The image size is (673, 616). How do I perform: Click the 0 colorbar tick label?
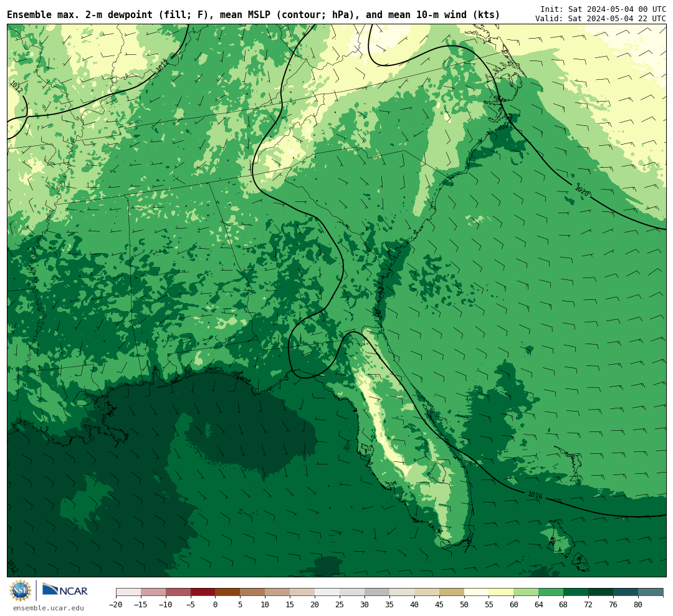tap(216, 604)
